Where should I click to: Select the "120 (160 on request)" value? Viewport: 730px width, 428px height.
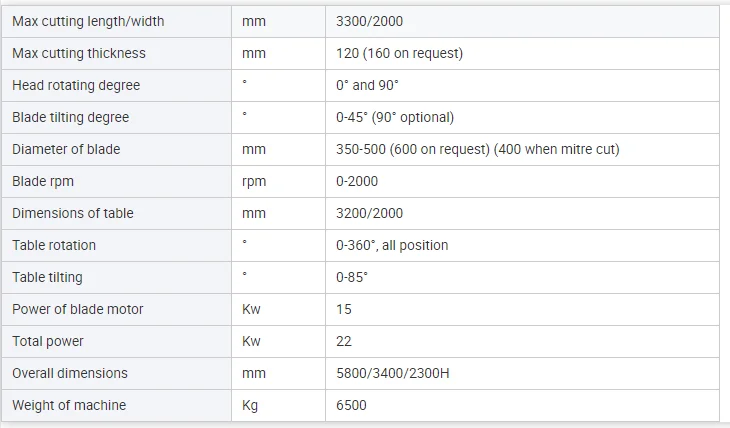pos(400,53)
